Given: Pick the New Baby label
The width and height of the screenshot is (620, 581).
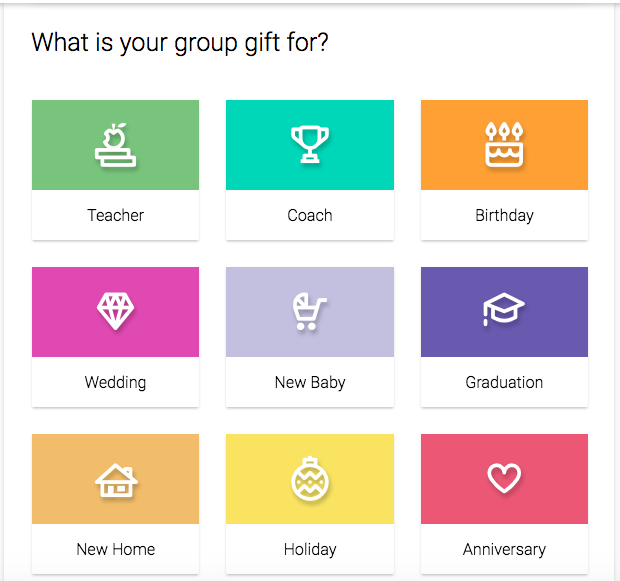Looking at the screenshot, I should tap(310, 383).
